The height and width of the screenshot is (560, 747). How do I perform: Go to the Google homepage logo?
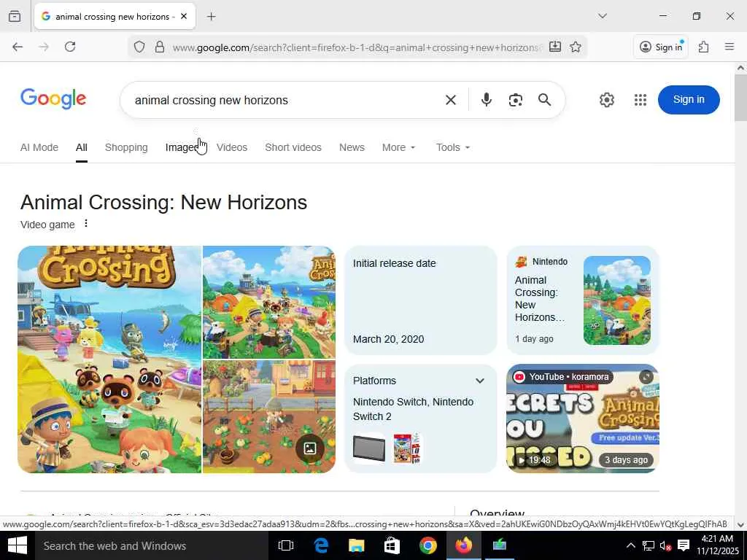click(53, 99)
